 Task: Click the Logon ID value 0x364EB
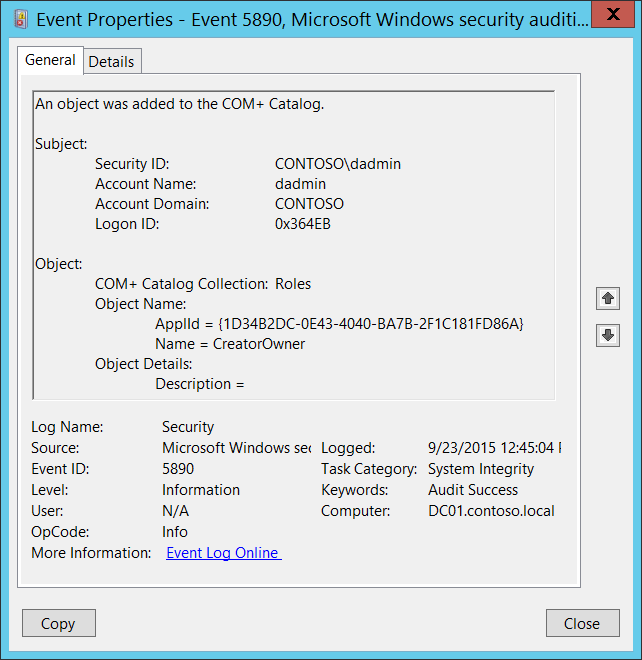click(x=303, y=224)
